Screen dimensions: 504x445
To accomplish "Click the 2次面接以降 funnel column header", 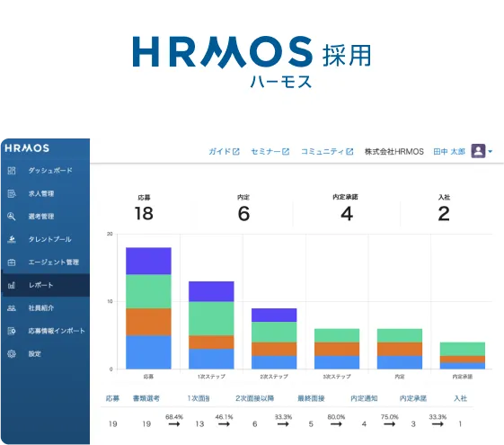I will click(254, 398).
